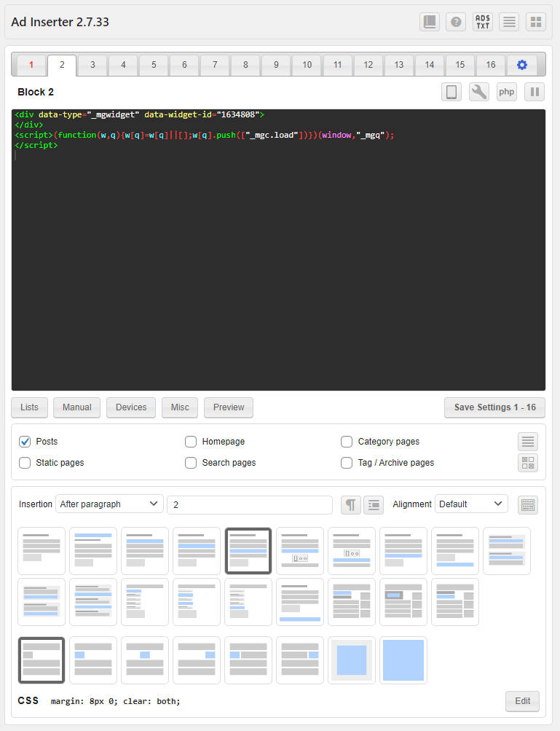Viewport: 560px width, 731px height.
Task: Switch to block tab 5
Action: 154,65
